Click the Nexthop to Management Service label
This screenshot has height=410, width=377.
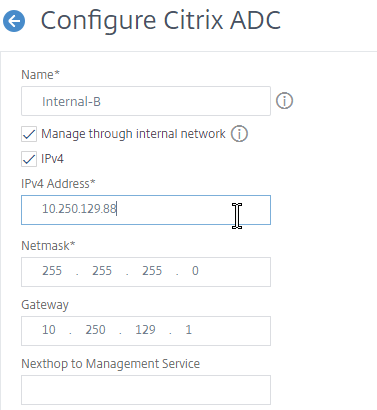111,364
